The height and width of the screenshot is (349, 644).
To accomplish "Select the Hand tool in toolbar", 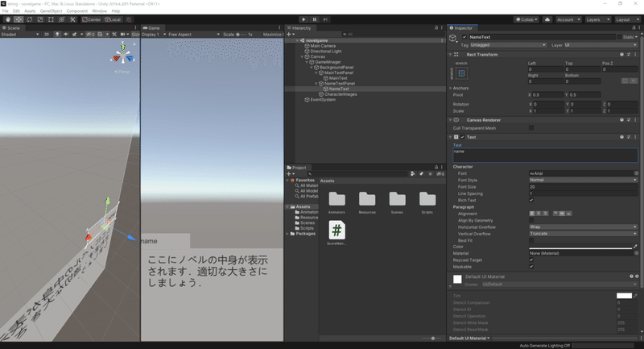I will [x=8, y=19].
